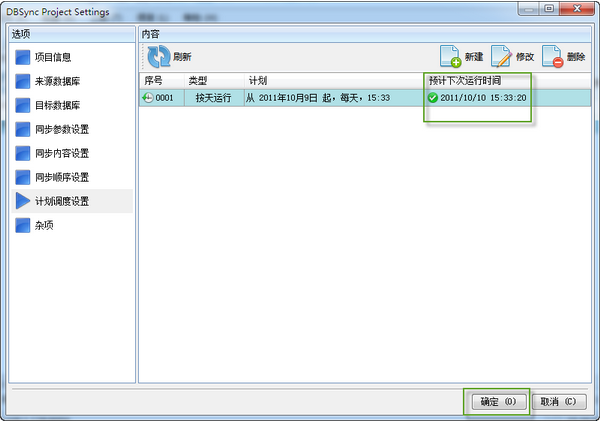Click the 按天运行 type cell

[x=213, y=98]
